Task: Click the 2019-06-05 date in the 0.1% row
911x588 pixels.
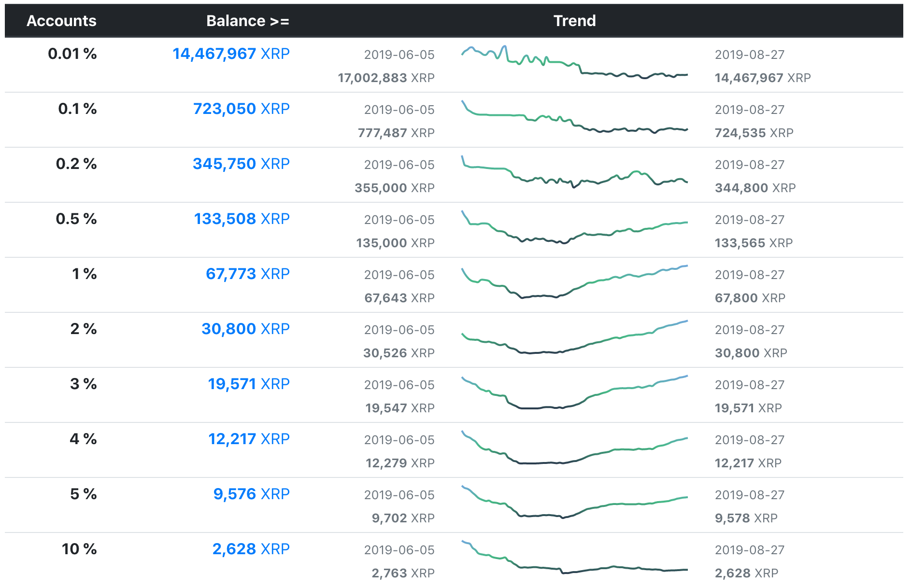Action: pyautogui.click(x=399, y=109)
